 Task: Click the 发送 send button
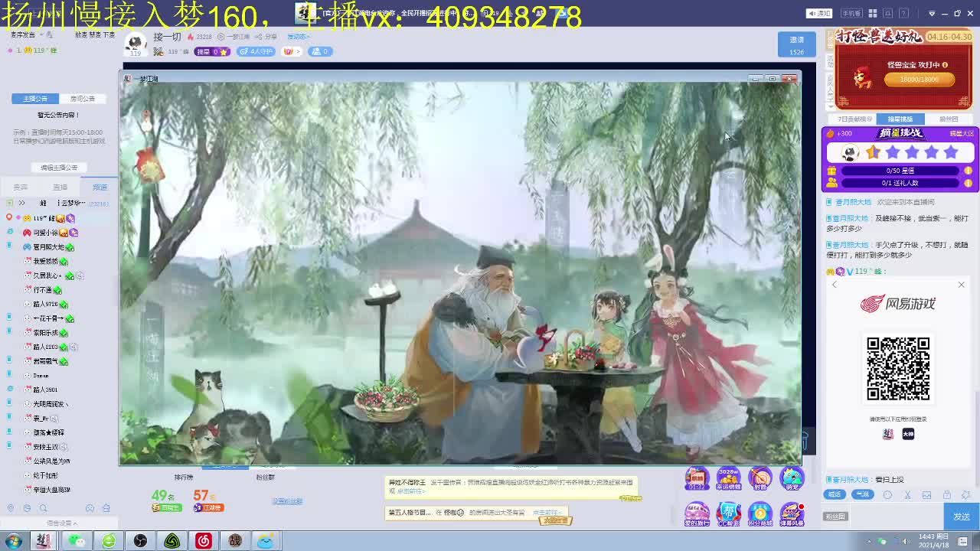pos(962,517)
